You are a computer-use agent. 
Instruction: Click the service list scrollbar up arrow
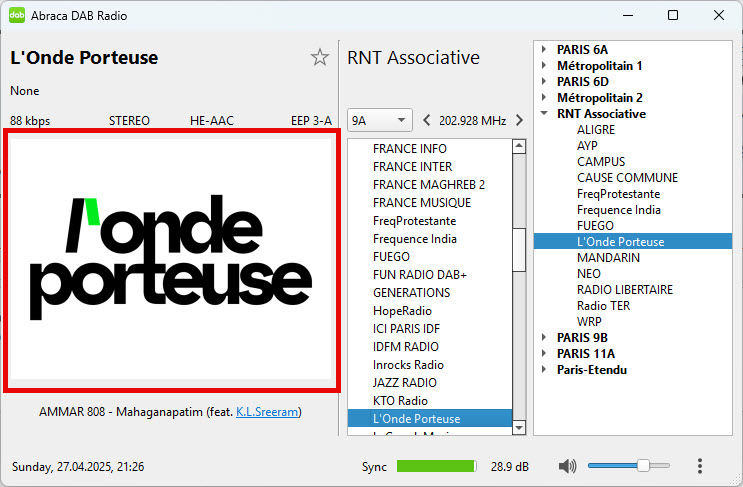519,146
